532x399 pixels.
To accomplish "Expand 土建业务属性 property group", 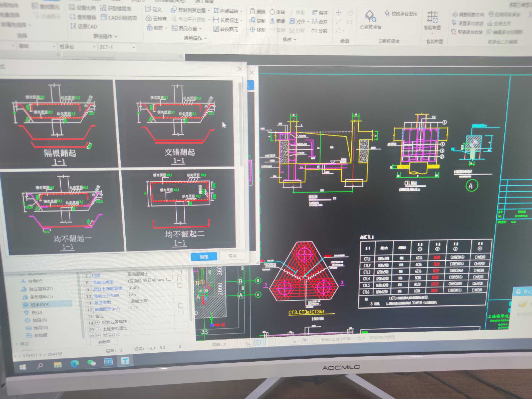I will tap(98, 329).
